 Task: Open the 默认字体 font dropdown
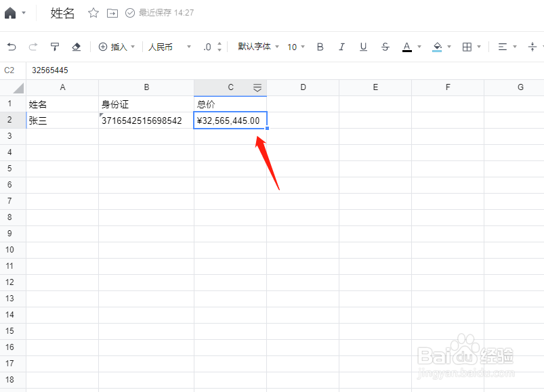[258, 47]
